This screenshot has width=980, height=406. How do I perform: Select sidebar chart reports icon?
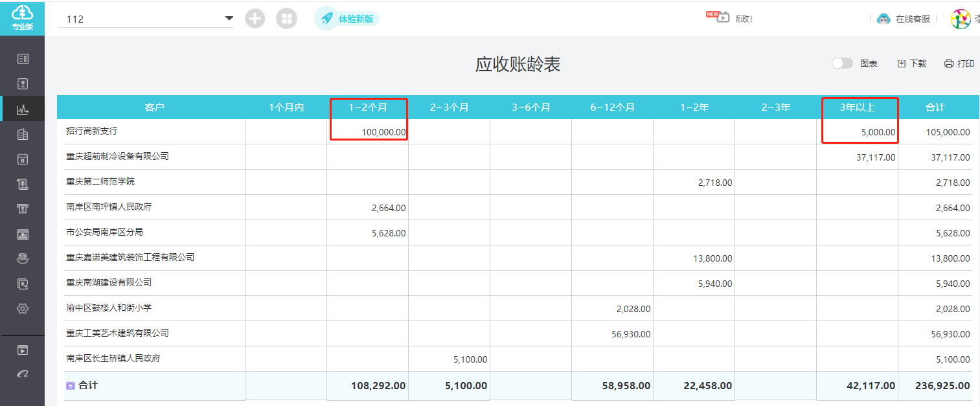tap(23, 109)
